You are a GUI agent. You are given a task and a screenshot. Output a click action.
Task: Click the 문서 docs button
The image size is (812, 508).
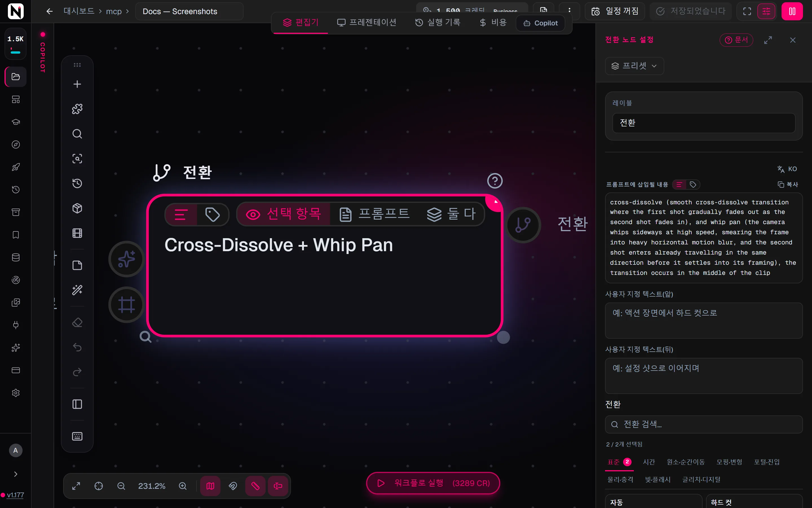point(736,40)
